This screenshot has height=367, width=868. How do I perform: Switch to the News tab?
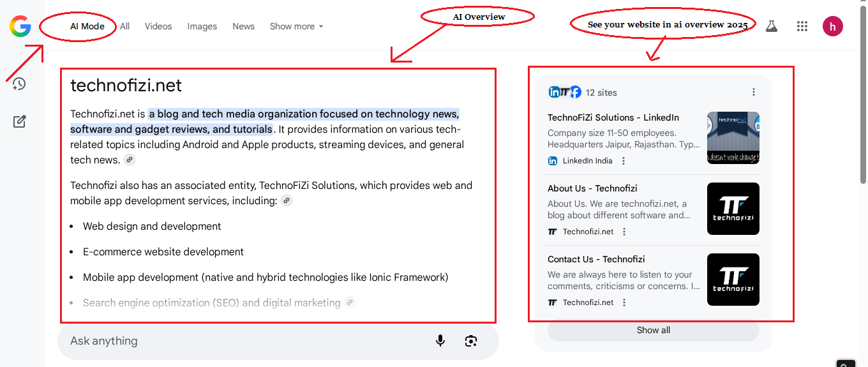click(243, 26)
